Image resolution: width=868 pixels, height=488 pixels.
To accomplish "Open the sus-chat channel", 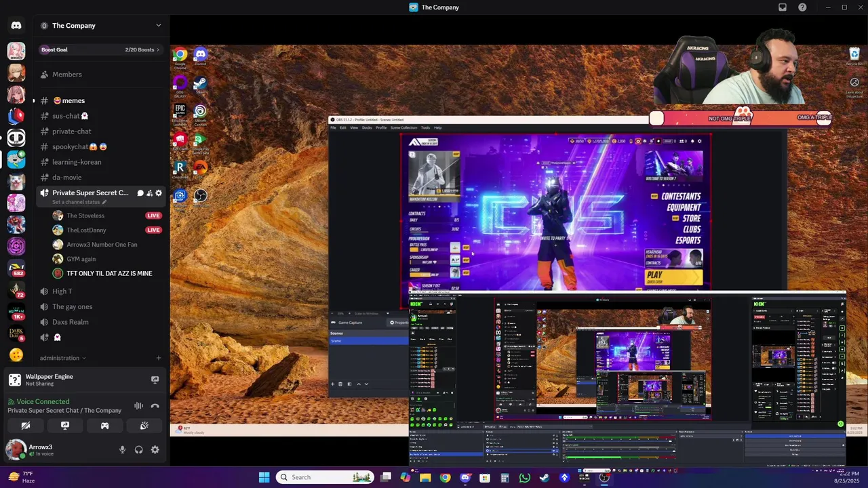I will pos(102,116).
